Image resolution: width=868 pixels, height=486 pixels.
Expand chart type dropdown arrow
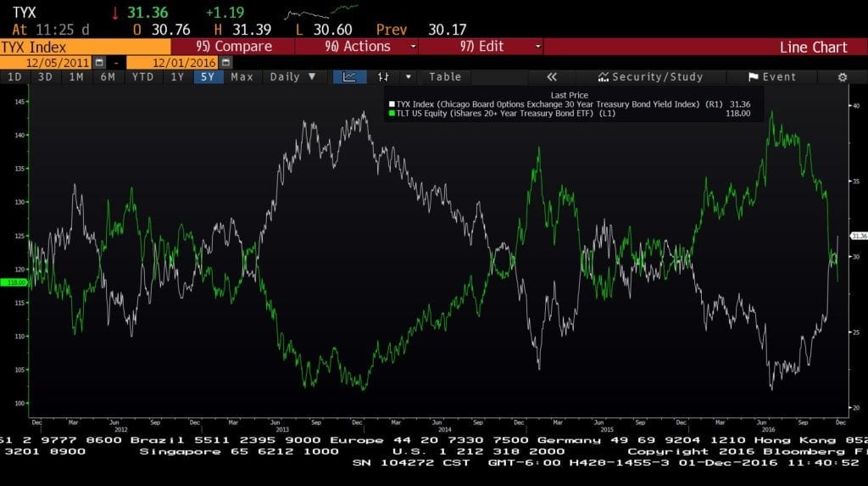(409, 77)
